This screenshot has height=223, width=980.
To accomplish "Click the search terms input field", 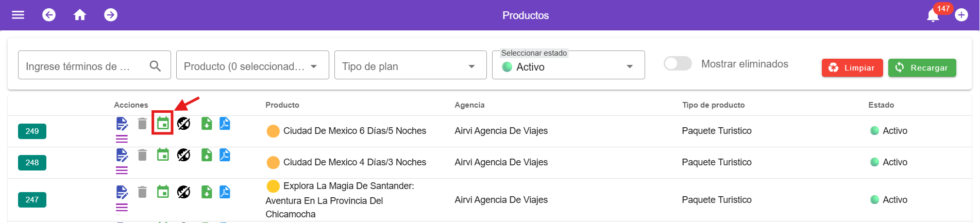I will (85, 66).
